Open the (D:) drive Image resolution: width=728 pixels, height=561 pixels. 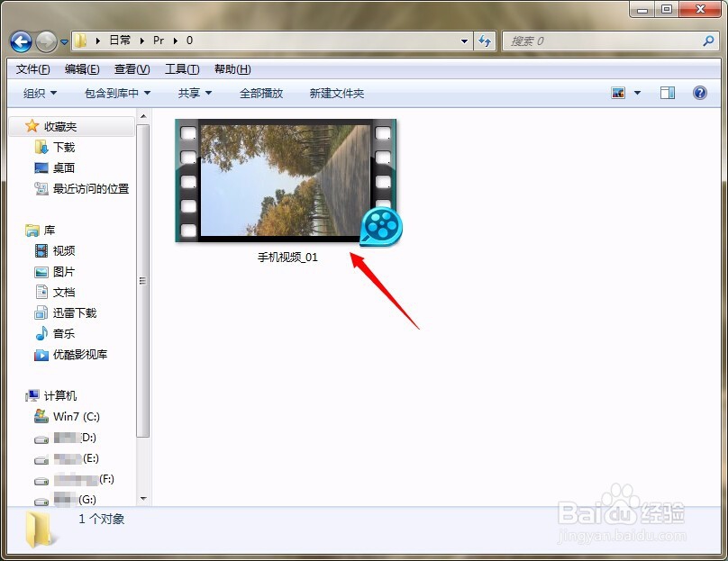[75, 437]
